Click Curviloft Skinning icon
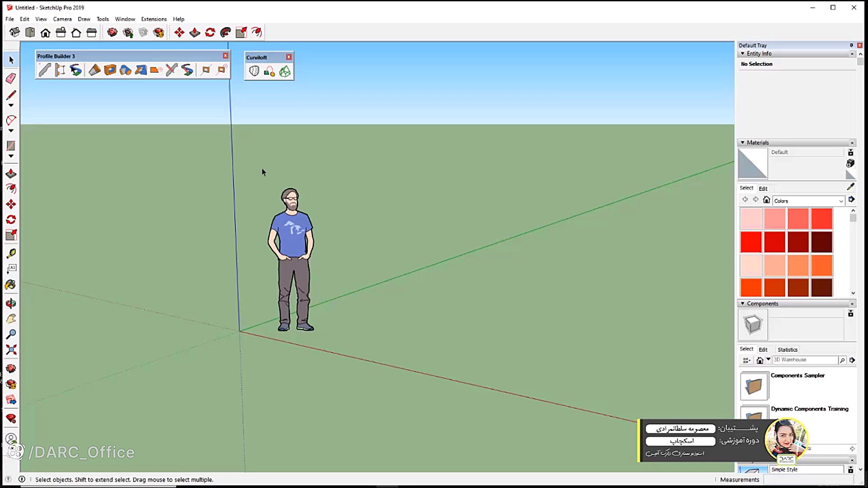 [285, 71]
